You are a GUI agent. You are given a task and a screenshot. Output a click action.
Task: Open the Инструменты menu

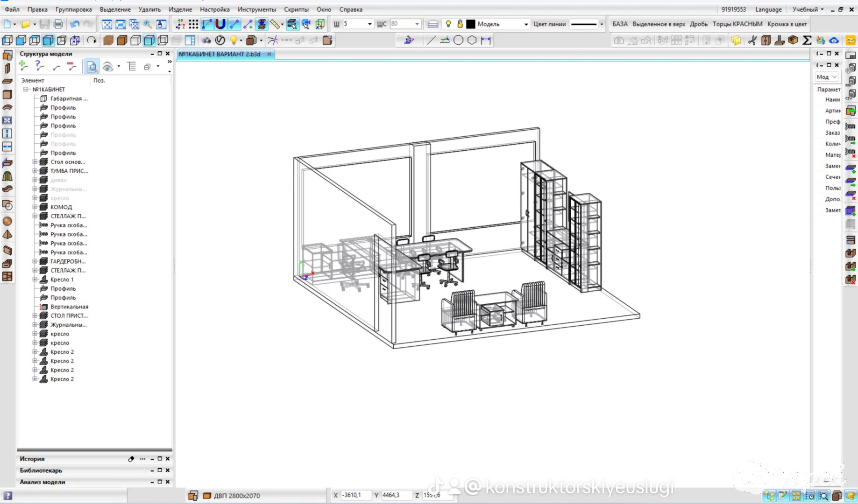pyautogui.click(x=257, y=9)
